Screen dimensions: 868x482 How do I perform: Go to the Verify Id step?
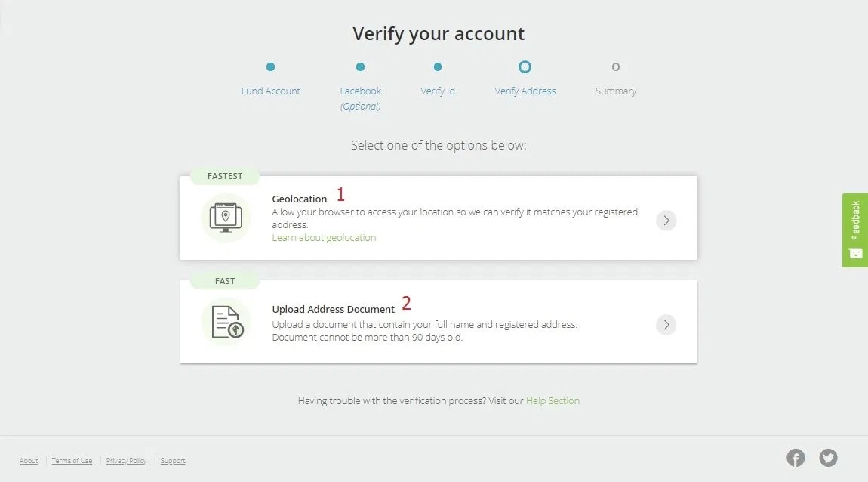[x=437, y=91]
